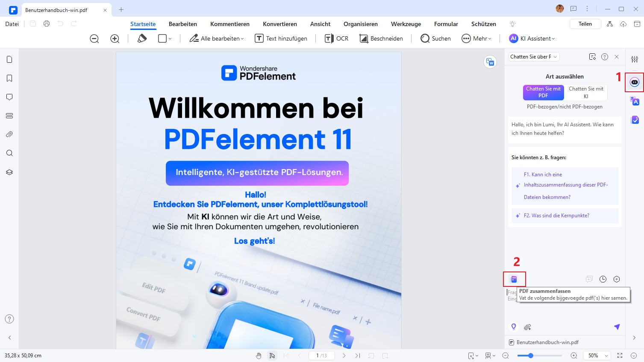This screenshot has height=362, width=644.
Task: Enter fullscreen mode from status bar
Action: (620, 356)
